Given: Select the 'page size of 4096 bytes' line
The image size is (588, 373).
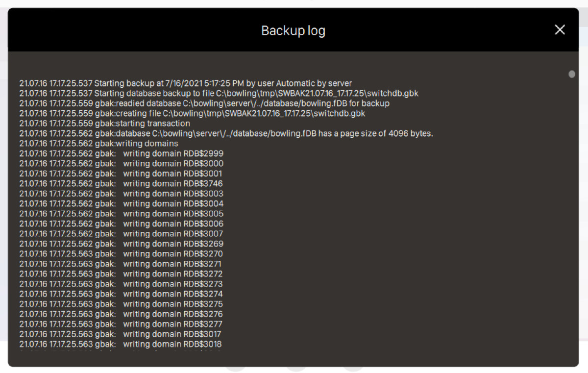Looking at the screenshot, I should click(226, 133).
